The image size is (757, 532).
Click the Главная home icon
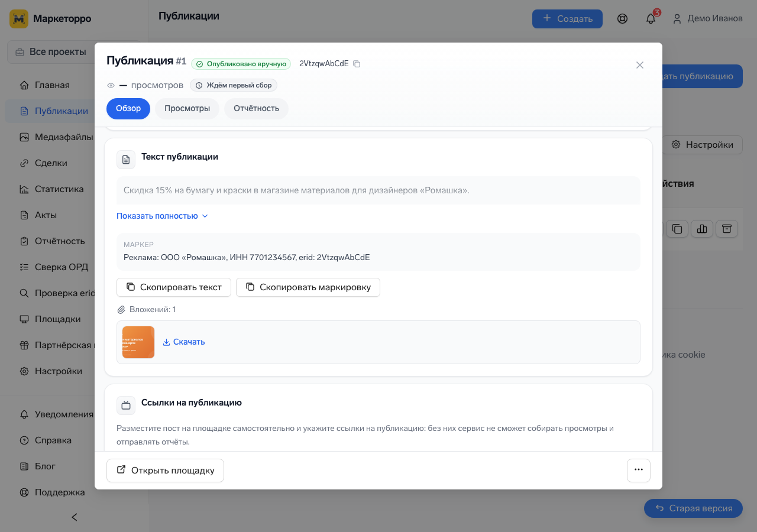pos(24,85)
